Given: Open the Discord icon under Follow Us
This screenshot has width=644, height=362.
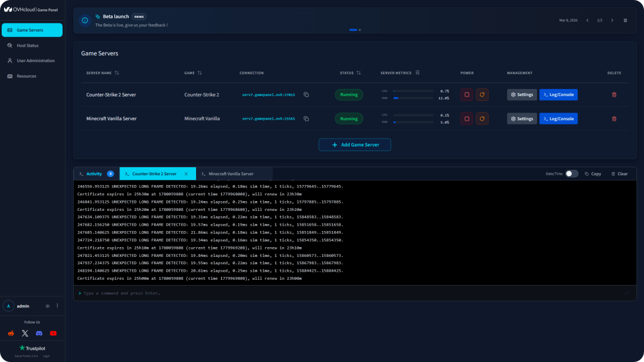Looking at the screenshot, I should click(x=39, y=333).
